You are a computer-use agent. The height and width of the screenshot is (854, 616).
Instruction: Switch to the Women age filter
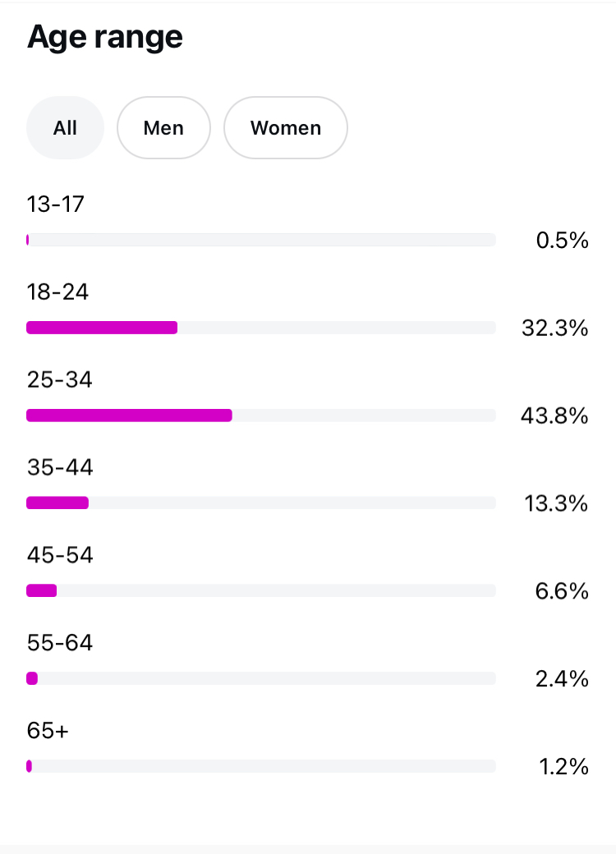(x=285, y=128)
